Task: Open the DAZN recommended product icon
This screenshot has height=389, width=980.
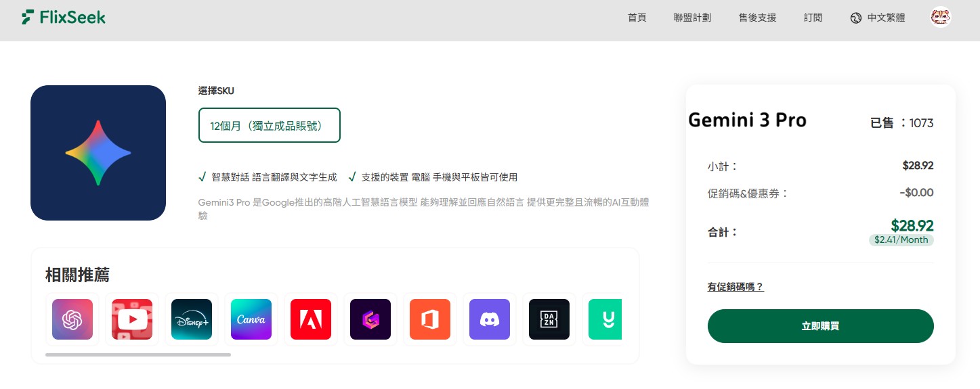Action: pyautogui.click(x=549, y=319)
